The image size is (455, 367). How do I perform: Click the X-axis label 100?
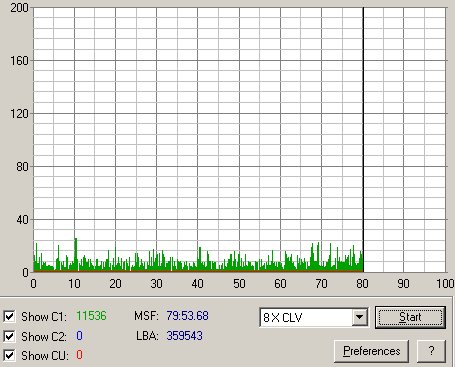(445, 284)
